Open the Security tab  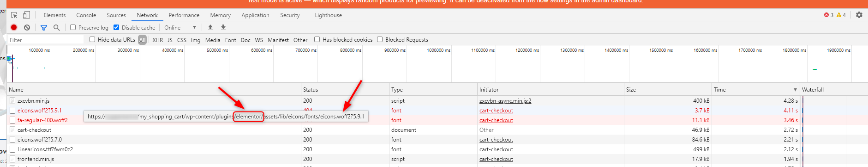290,15
